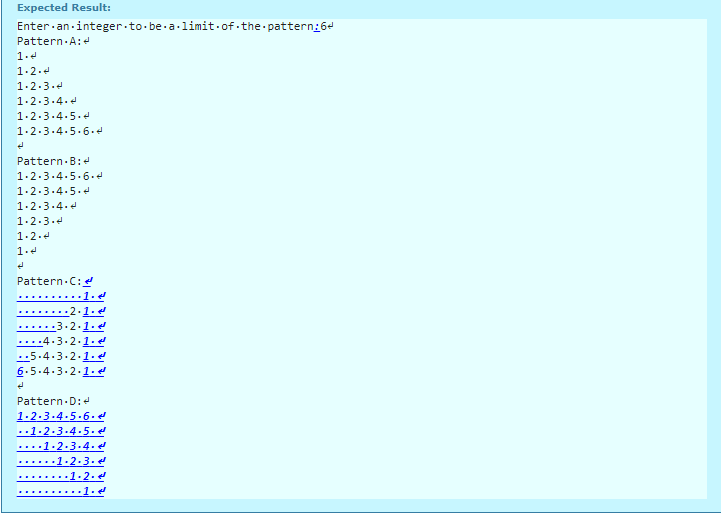
Task: Click indented blue row '1 2 3 4' in Pattern D
Action: (61, 446)
